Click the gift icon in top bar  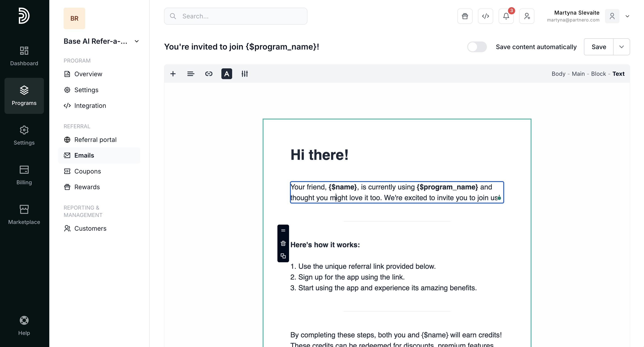(x=465, y=16)
